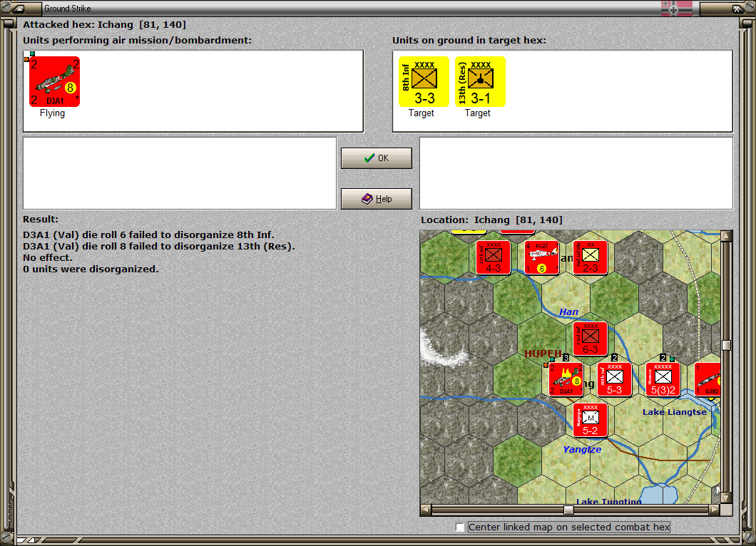The image size is (756, 546).
Task: Close the Ground Strike window
Action: [x=737, y=8]
